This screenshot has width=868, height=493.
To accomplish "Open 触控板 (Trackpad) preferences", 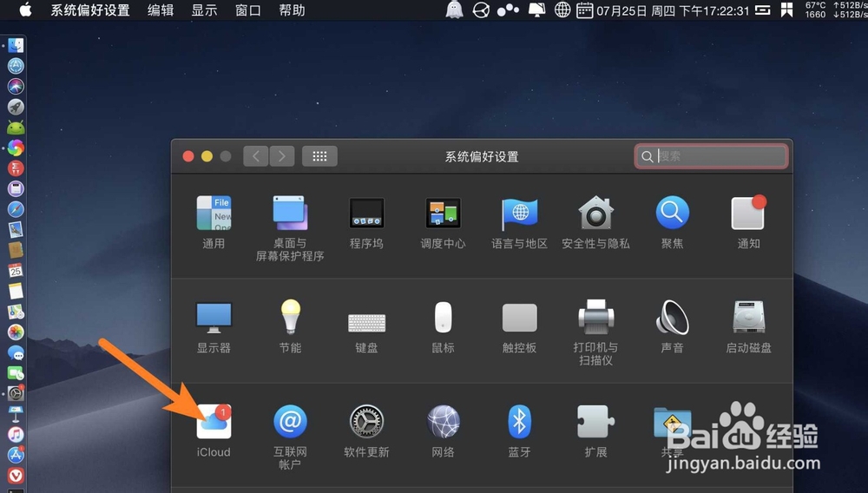I will click(x=519, y=318).
